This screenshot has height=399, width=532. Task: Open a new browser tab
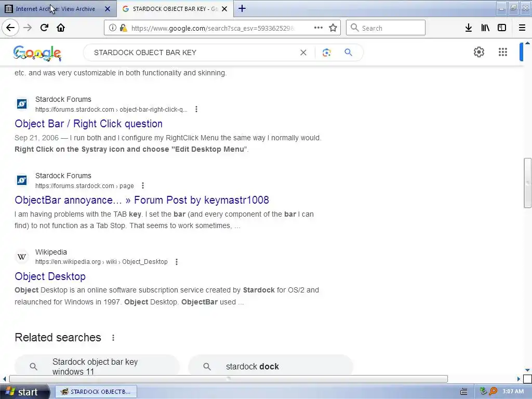[x=242, y=8]
